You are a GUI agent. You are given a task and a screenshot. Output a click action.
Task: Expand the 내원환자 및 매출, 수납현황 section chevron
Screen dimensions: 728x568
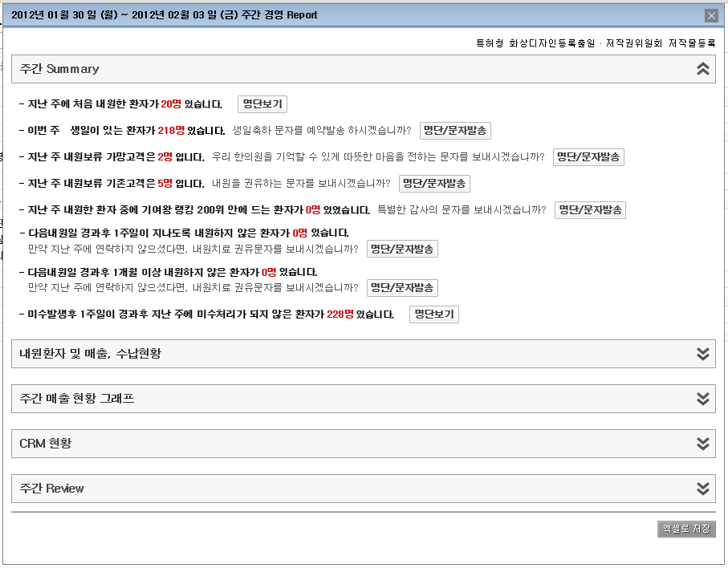click(x=703, y=354)
